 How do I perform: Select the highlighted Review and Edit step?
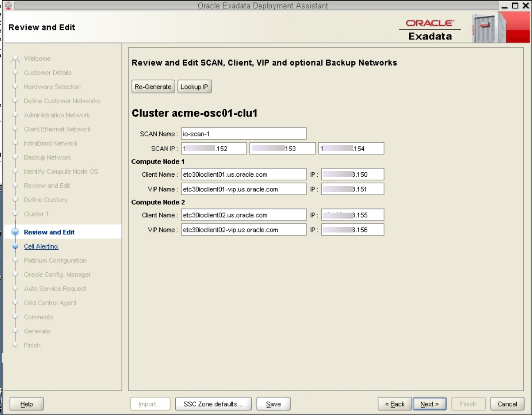pos(49,232)
